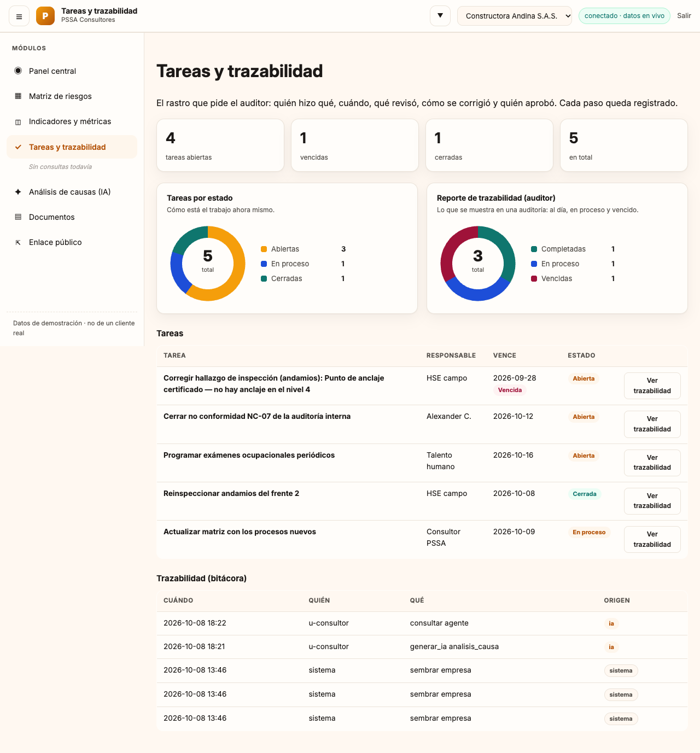Click the Reporte de trazabilidad donut chart
The height and width of the screenshot is (753, 700).
[478, 264]
